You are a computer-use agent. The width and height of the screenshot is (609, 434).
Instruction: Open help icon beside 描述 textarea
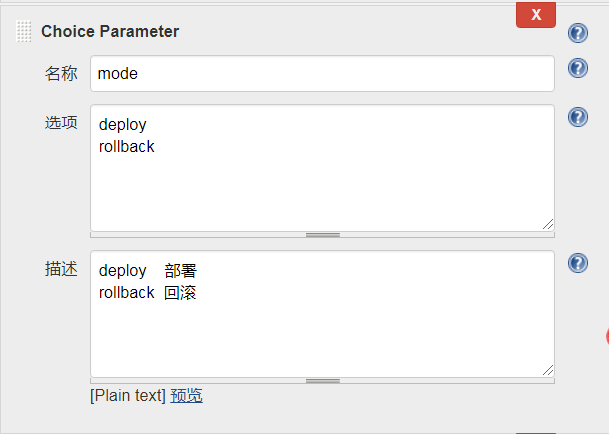pos(578,263)
